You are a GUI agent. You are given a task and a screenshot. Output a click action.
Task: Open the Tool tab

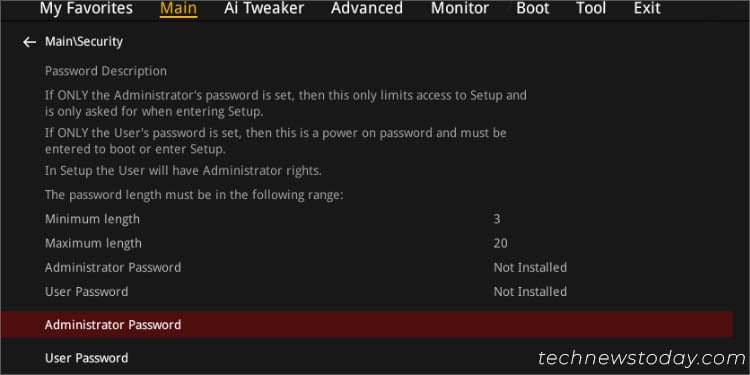tap(591, 8)
